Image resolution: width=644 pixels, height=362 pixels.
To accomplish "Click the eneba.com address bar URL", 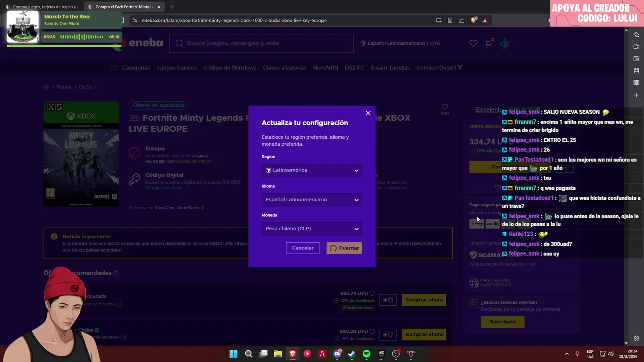I will (x=234, y=20).
